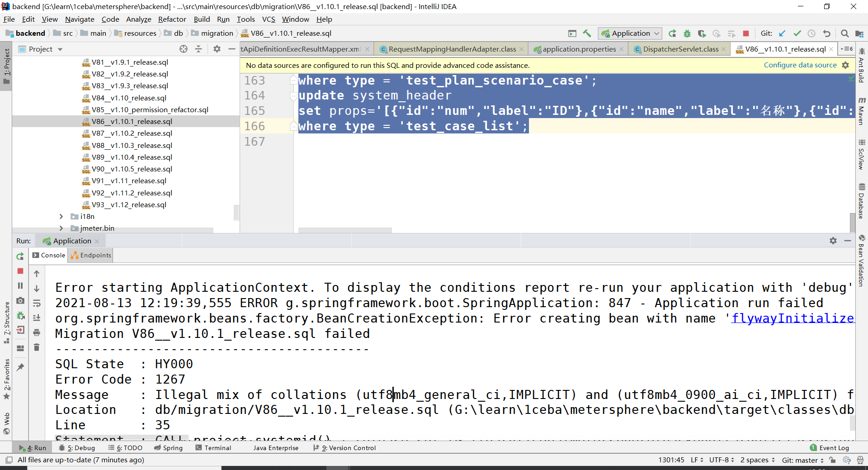Viewport: 868px width, 470px height.
Task: Stop the running process in the Run panel
Action: pos(20,271)
